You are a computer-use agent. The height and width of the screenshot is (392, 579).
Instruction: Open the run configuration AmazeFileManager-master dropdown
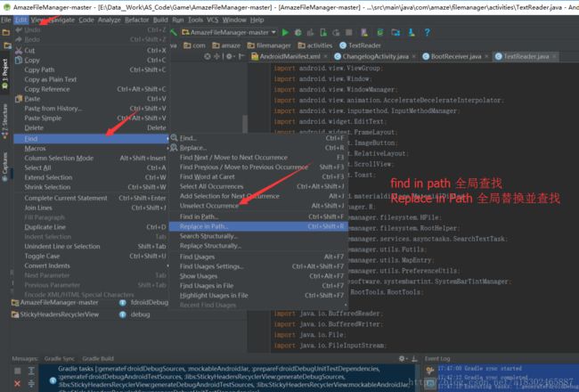tap(229, 32)
